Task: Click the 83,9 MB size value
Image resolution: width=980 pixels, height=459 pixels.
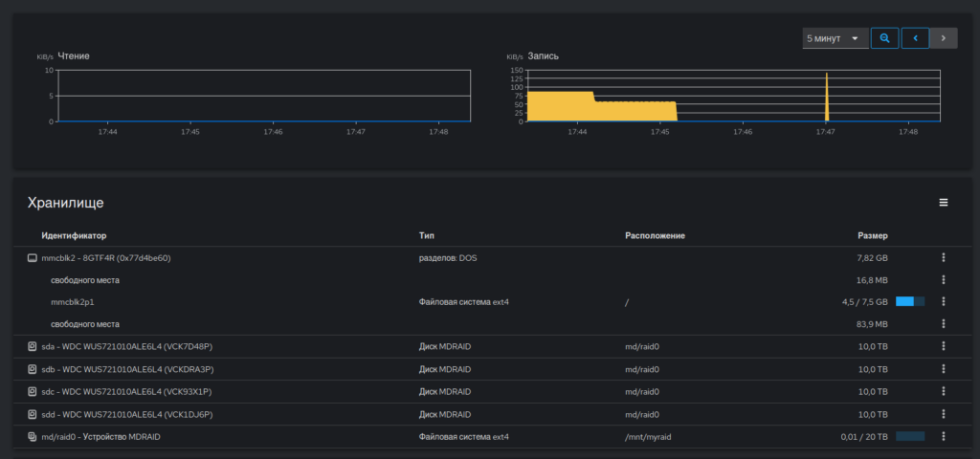Action: [x=873, y=324]
